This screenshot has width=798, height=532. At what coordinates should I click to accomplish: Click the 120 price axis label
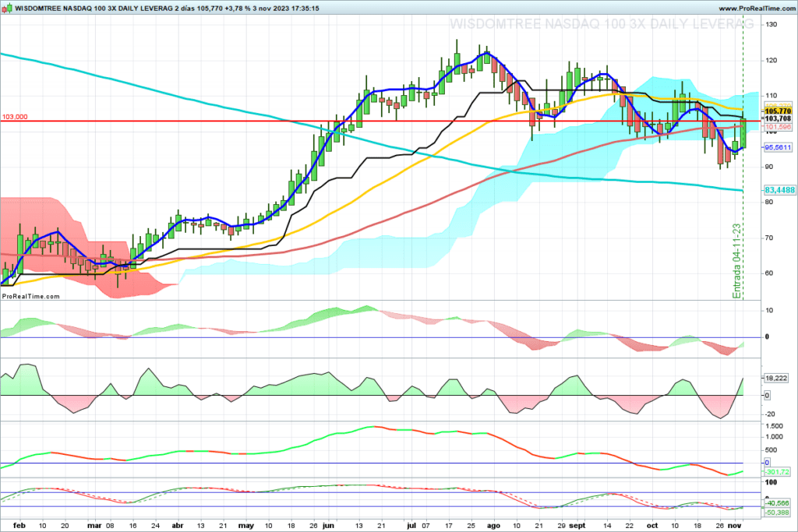[771, 60]
